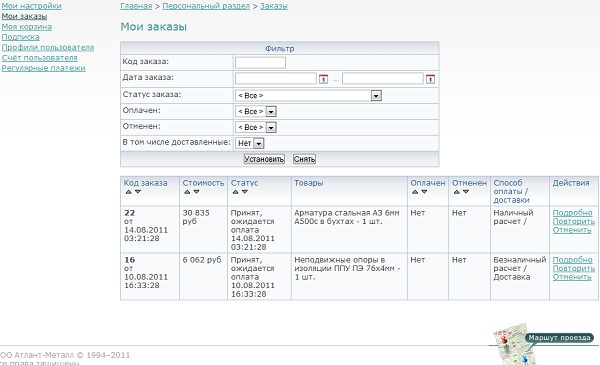Open Счёт пользователя in sidebar
Viewport: 600px width, 365px height.
pyautogui.click(x=39, y=58)
